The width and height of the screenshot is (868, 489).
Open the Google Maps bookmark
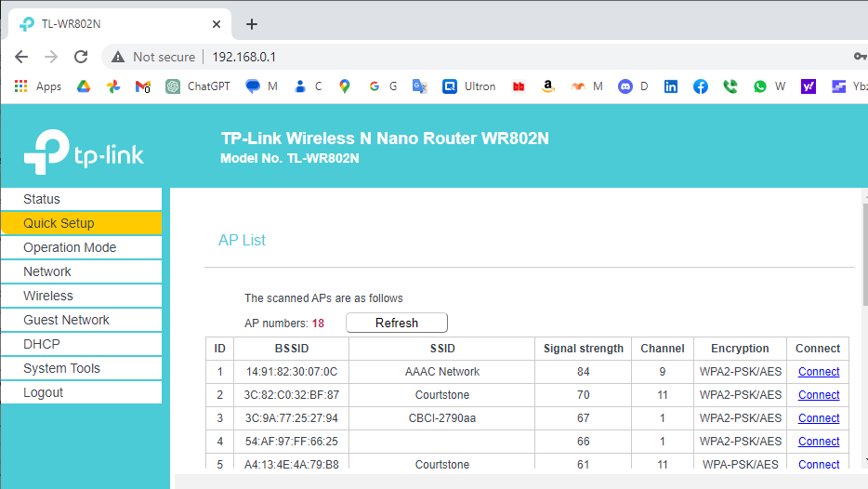[345, 86]
